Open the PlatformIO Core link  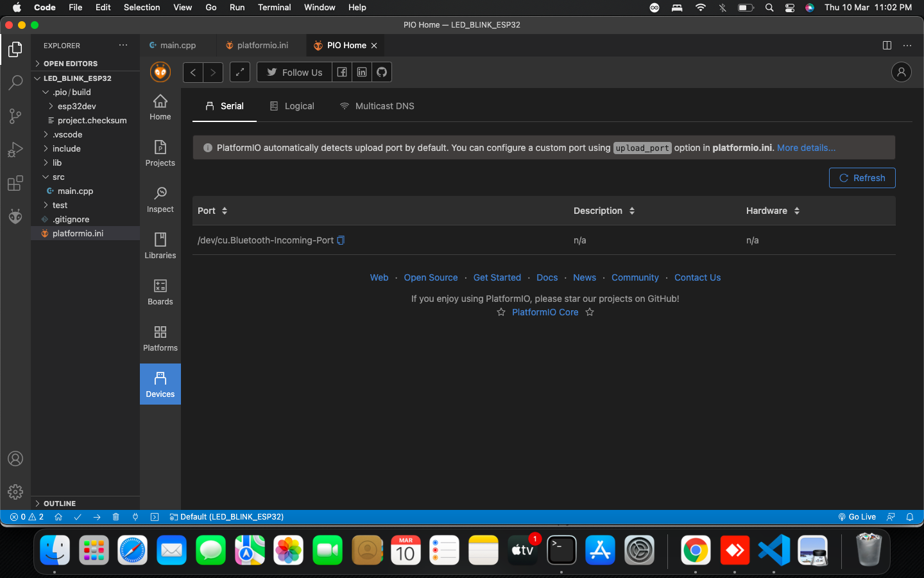tap(545, 312)
